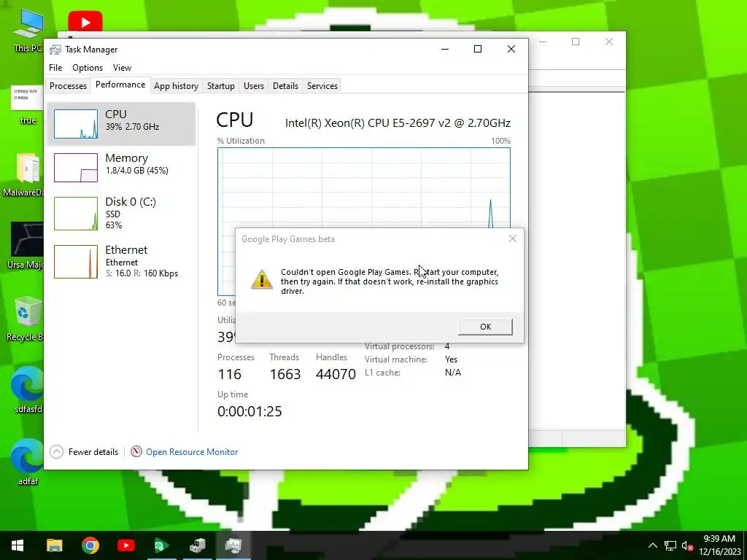Screen dimensions: 747x560
Task: Select the Disk 0 (C:) graph thumbnail
Action: pyautogui.click(x=76, y=214)
